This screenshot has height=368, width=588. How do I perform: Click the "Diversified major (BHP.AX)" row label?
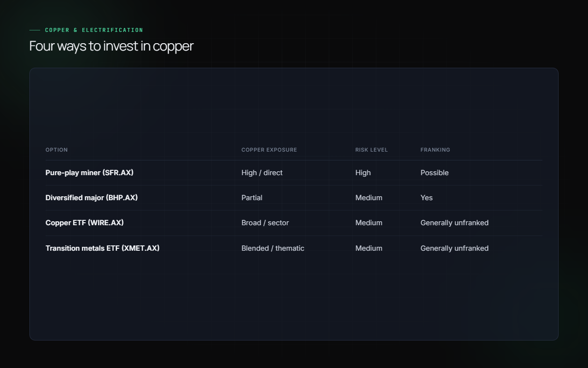(92, 198)
